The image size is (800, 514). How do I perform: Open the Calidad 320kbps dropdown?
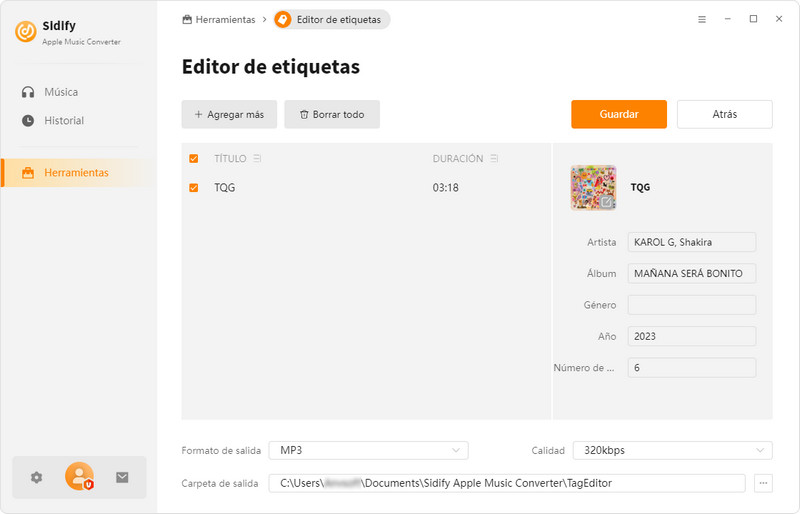[x=672, y=450]
